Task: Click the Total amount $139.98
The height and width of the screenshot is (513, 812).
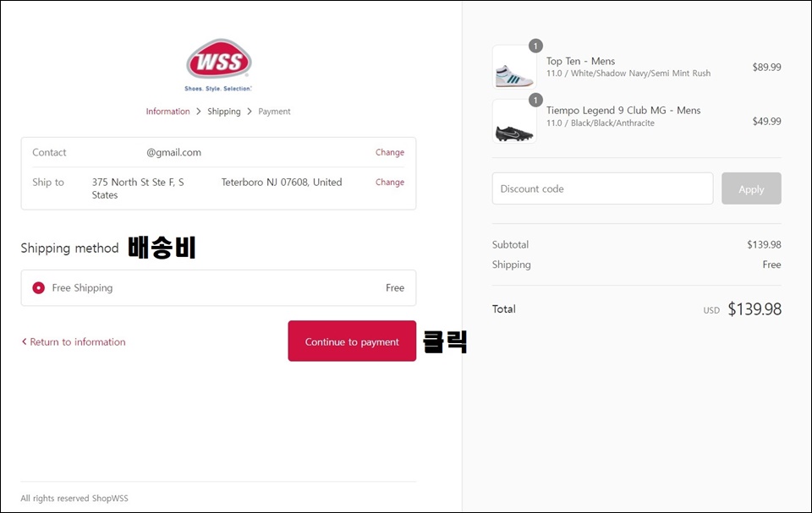Action: pyautogui.click(x=754, y=309)
